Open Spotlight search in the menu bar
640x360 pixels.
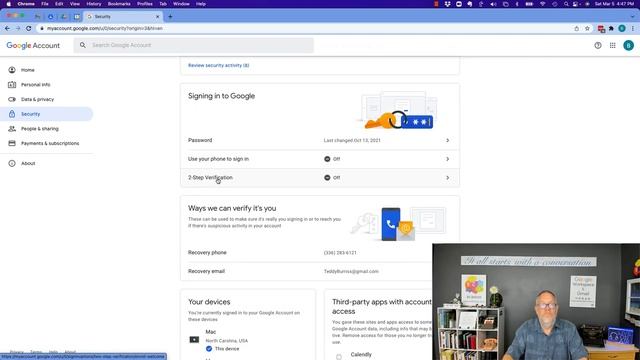(566, 4)
